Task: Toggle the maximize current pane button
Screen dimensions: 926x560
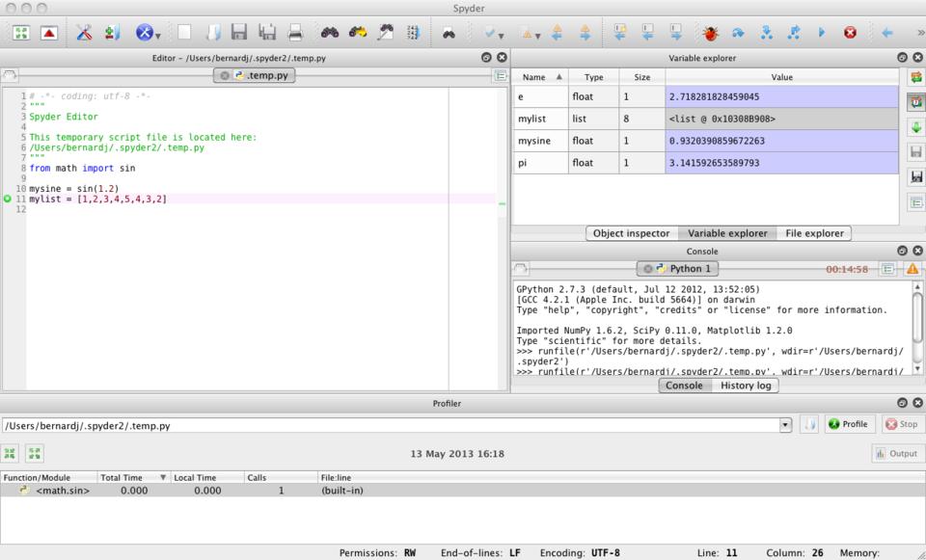Action: (20, 32)
